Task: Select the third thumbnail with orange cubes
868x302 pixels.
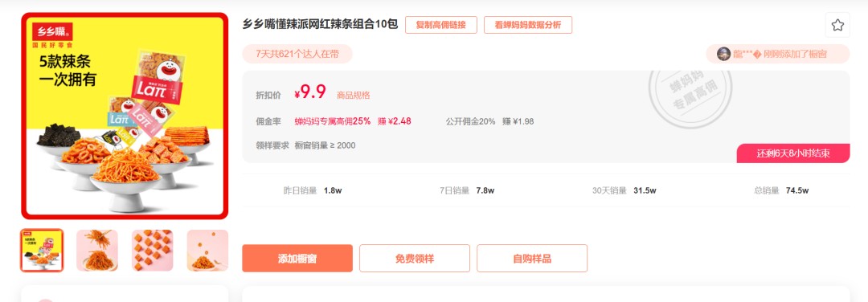Action: (152, 251)
